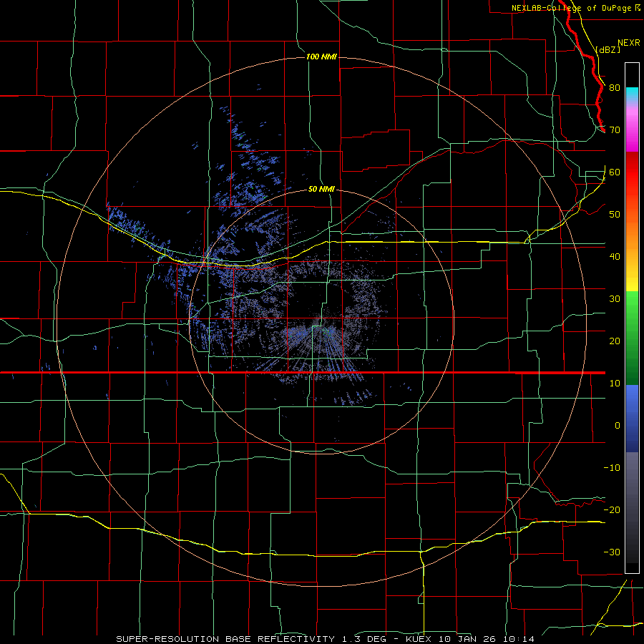Click the SUPER-RESOLUTION BASE REFLECTIVITY title text
Screen dimensions: 644x644
pos(225,639)
